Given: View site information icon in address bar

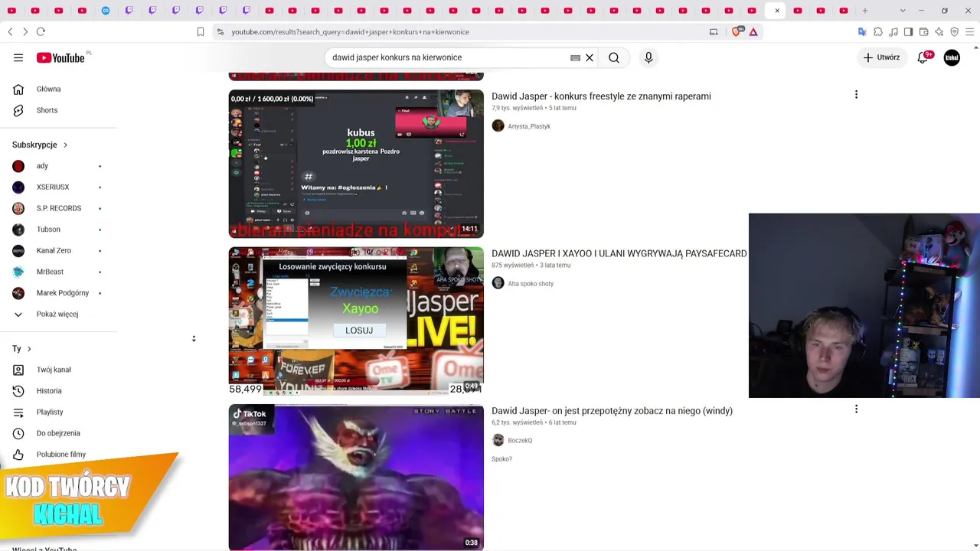Looking at the screenshot, I should click(x=220, y=31).
